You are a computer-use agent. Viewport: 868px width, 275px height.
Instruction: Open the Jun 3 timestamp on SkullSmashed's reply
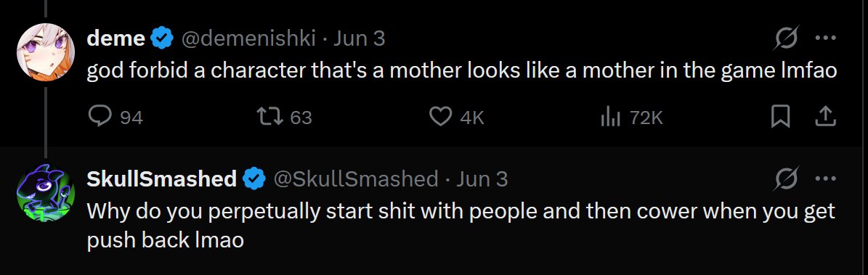pos(482,178)
